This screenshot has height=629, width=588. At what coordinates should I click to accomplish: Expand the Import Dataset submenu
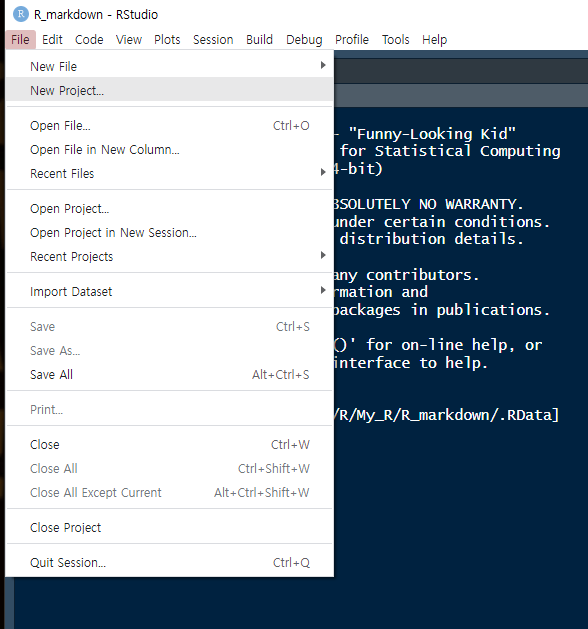170,292
